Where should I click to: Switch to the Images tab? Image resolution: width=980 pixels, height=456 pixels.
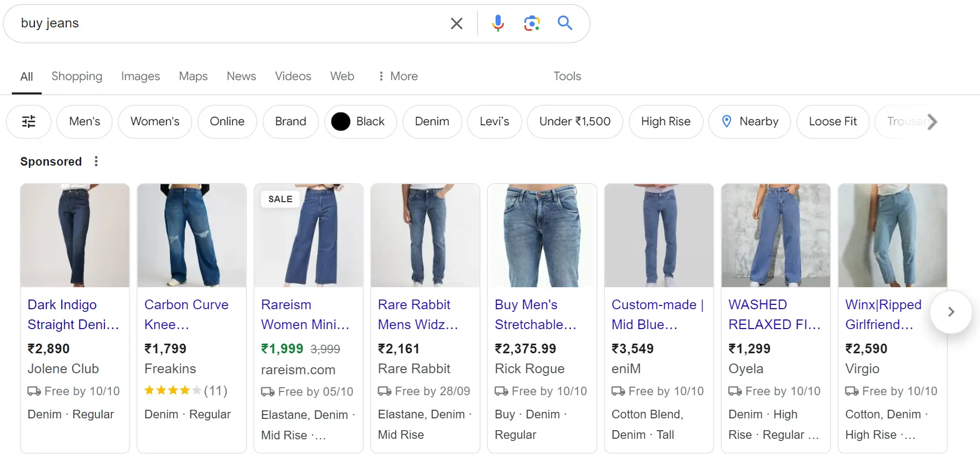140,76
